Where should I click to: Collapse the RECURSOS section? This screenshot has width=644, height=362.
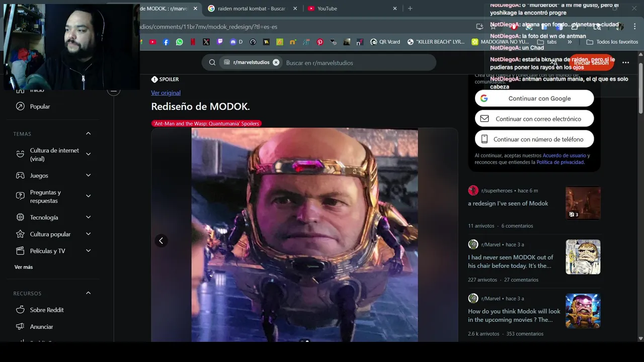[x=89, y=293]
